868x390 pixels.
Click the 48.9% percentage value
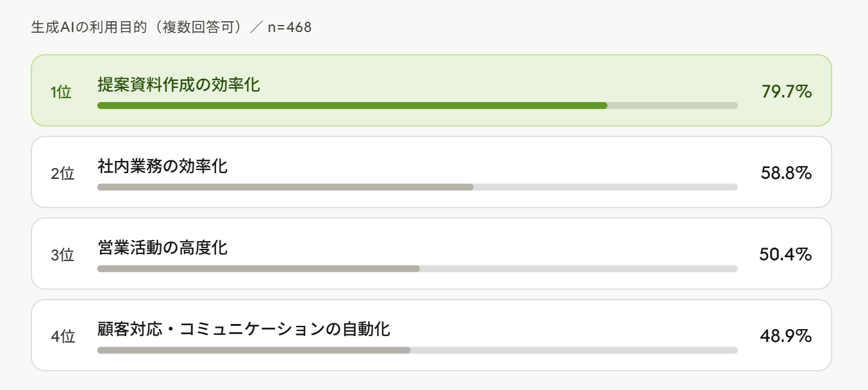pyautogui.click(x=787, y=336)
